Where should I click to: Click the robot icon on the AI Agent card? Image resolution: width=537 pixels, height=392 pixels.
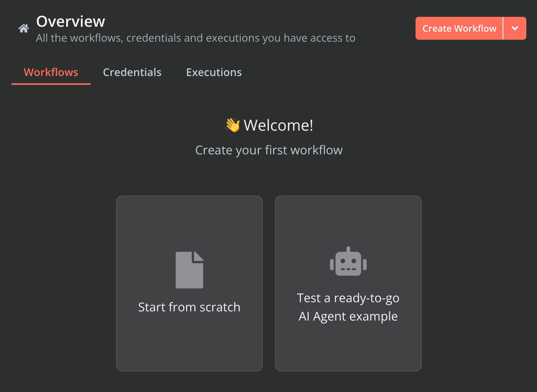point(348,261)
